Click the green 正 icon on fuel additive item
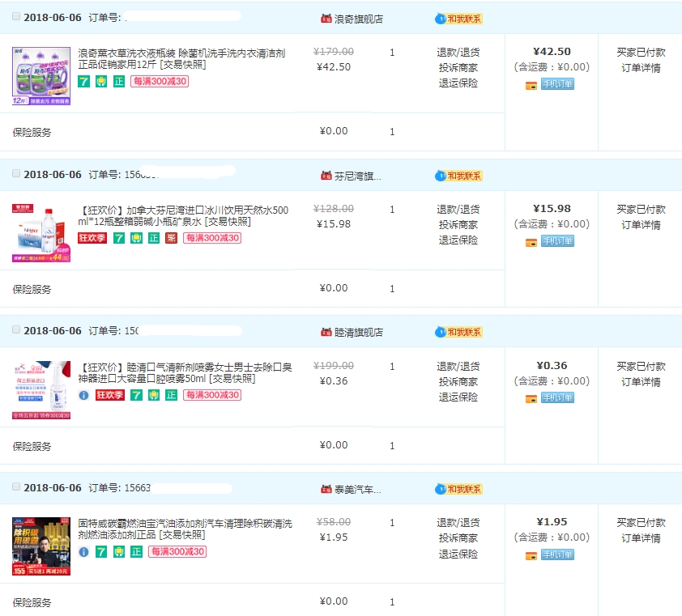This screenshot has height=616, width=682. pos(136,552)
